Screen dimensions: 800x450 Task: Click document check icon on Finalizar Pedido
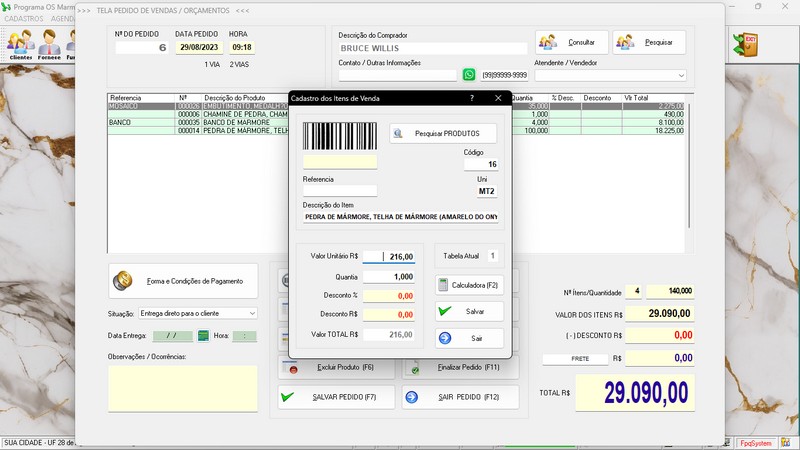(x=415, y=369)
